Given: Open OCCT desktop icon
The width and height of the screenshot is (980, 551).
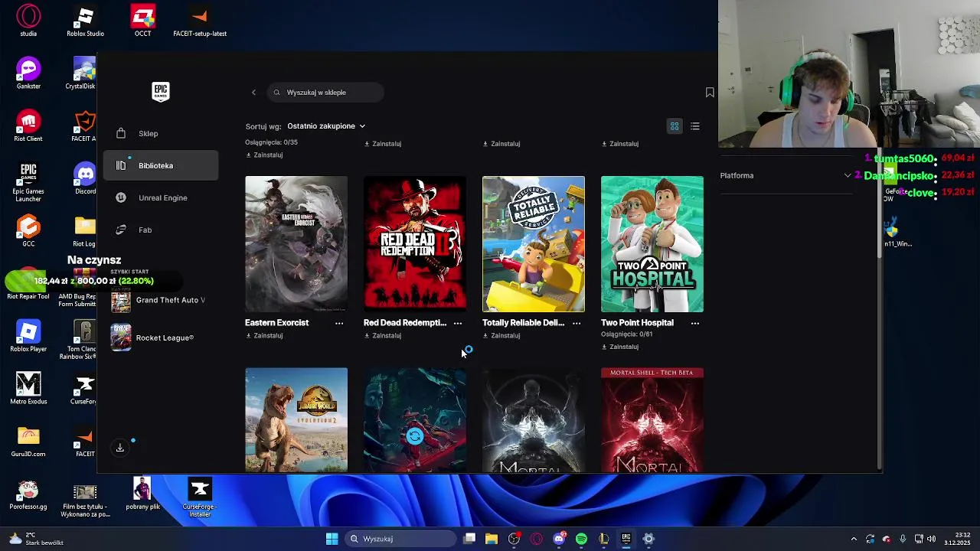Looking at the screenshot, I should [x=142, y=21].
